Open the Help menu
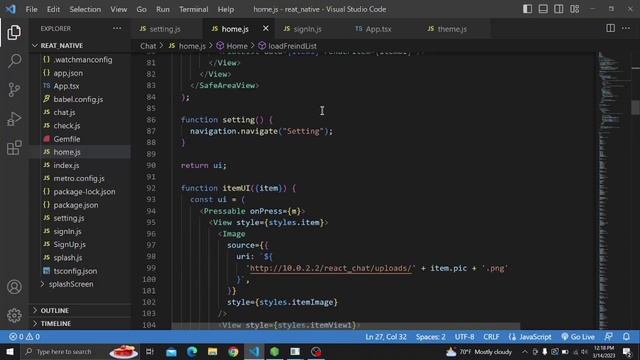This screenshot has width=640, height=360. coord(226,9)
